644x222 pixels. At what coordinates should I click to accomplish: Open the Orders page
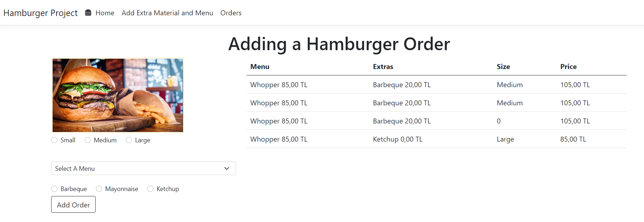click(x=231, y=13)
